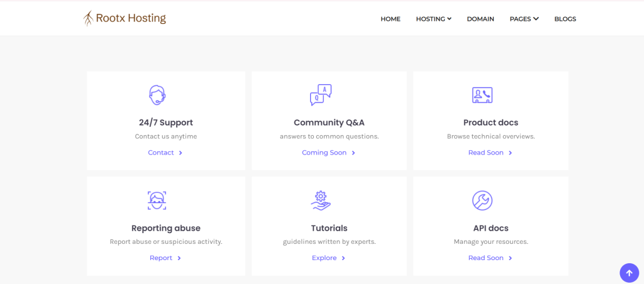644x284 pixels.
Task: Click the 24/7 Support headset icon
Action: (157, 95)
